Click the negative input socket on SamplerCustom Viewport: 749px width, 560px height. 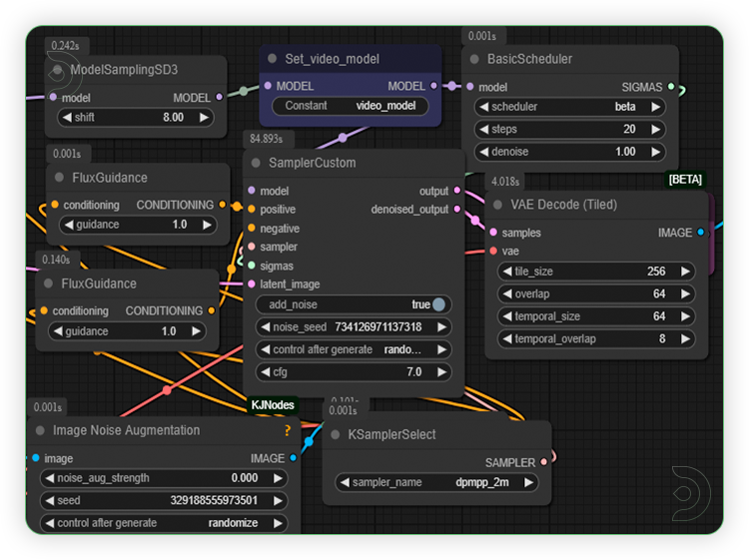click(252, 229)
